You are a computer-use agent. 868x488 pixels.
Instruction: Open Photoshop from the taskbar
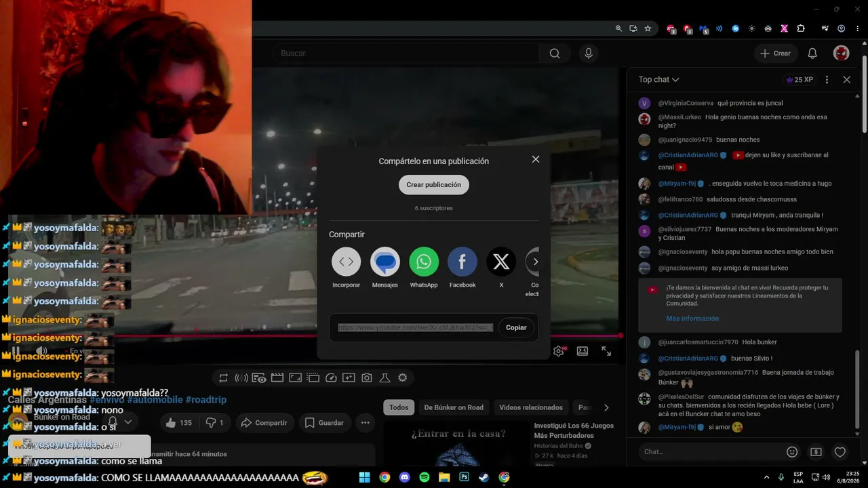click(x=464, y=477)
